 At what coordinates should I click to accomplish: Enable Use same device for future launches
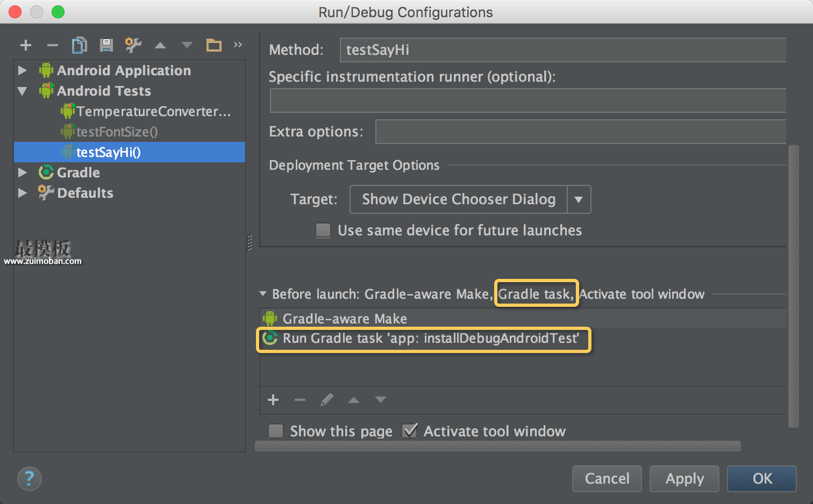click(323, 231)
